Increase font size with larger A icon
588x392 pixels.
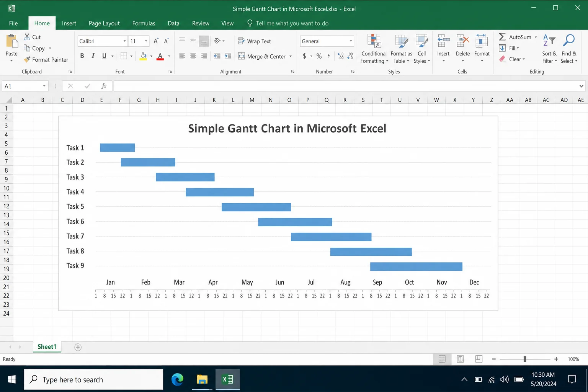156,41
